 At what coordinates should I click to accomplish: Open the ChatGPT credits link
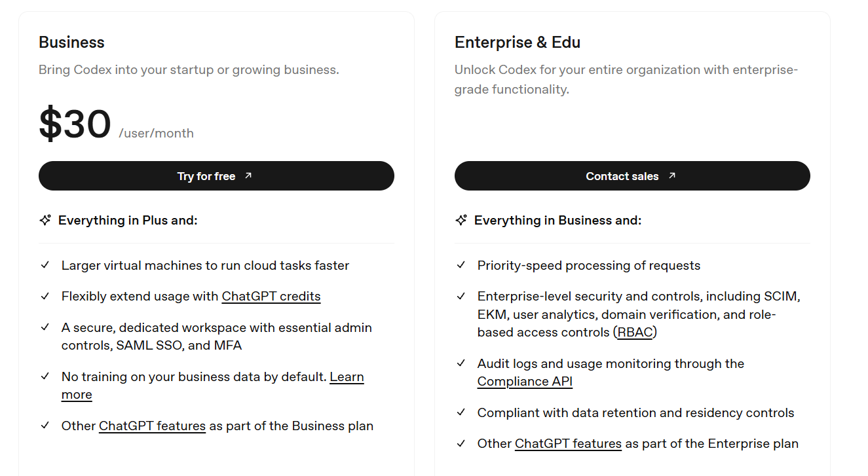271,297
